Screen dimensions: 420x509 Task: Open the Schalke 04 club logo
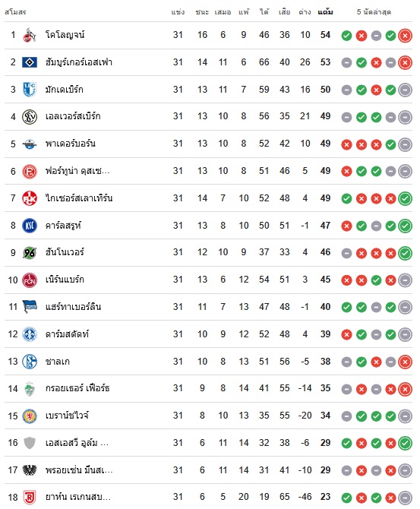[29, 362]
